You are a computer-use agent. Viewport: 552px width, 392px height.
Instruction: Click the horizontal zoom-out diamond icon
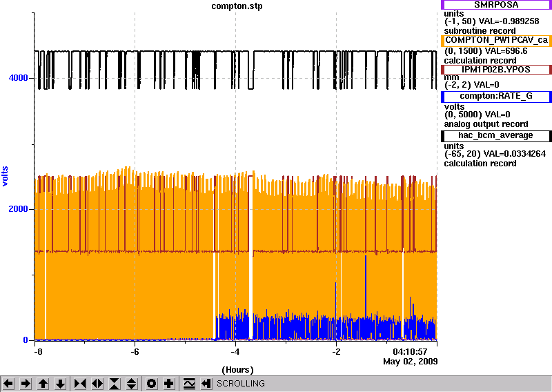click(97, 383)
